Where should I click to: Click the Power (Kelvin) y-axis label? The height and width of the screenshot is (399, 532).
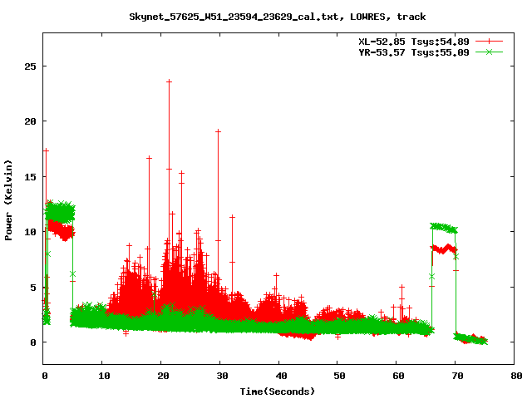tap(8, 200)
